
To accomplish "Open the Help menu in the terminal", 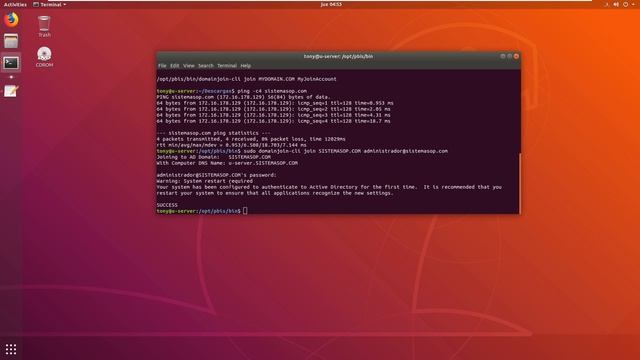I will (245, 65).
